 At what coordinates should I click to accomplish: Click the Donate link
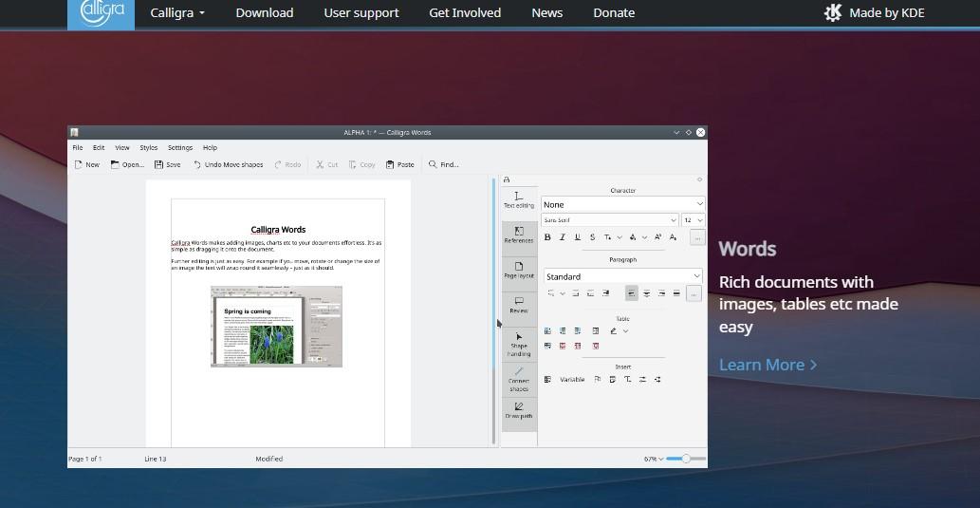(614, 12)
